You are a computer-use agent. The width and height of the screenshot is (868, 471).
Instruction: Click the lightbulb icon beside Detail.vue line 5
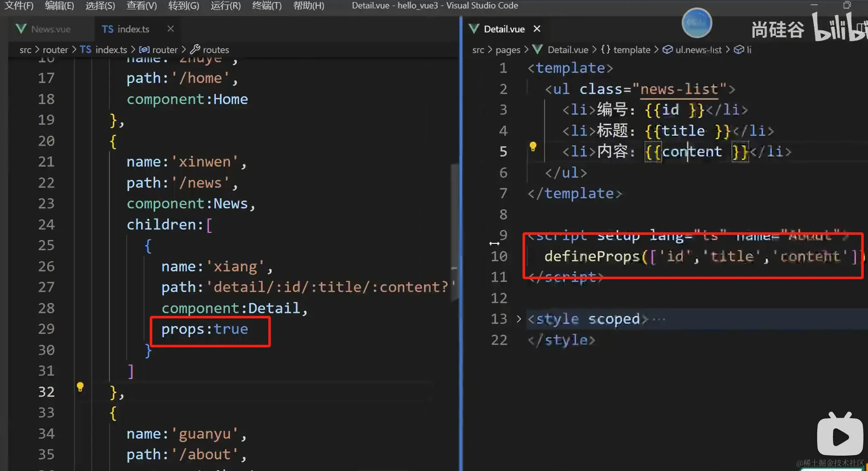533,147
